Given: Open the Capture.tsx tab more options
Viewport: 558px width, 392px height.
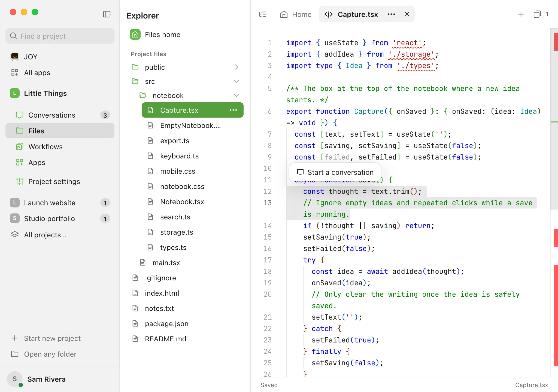Looking at the screenshot, I should (x=391, y=14).
